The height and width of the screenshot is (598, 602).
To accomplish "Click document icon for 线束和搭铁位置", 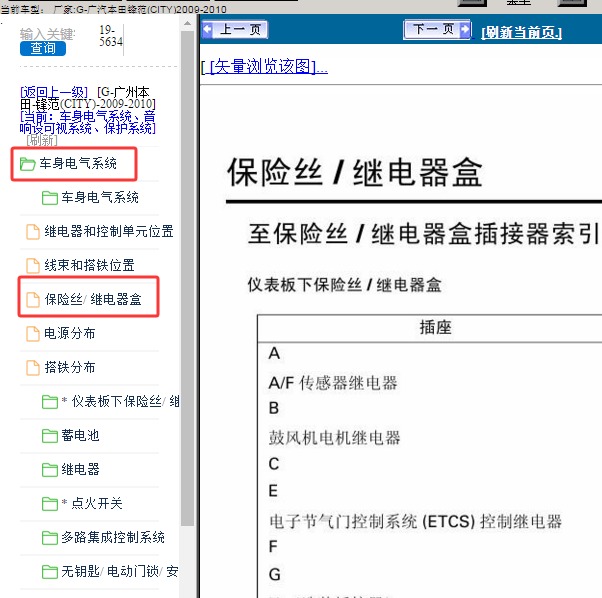I will [x=32, y=266].
